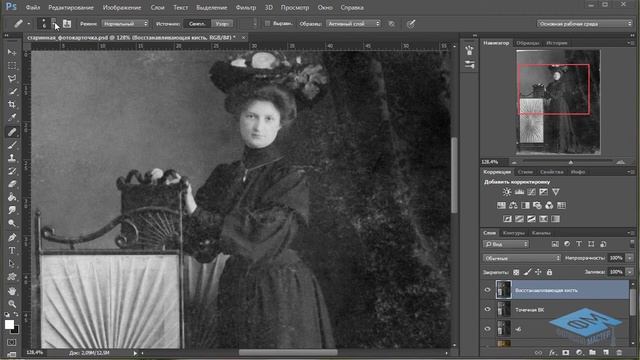The height and width of the screenshot is (360, 640).
Task: Create a new layer
Action: click(606, 352)
